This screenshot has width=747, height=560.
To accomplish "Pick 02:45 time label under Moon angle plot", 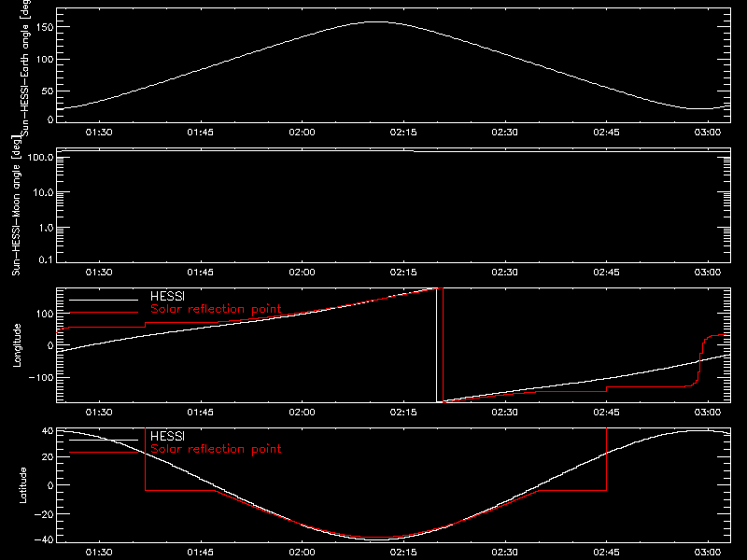I will (x=606, y=272).
